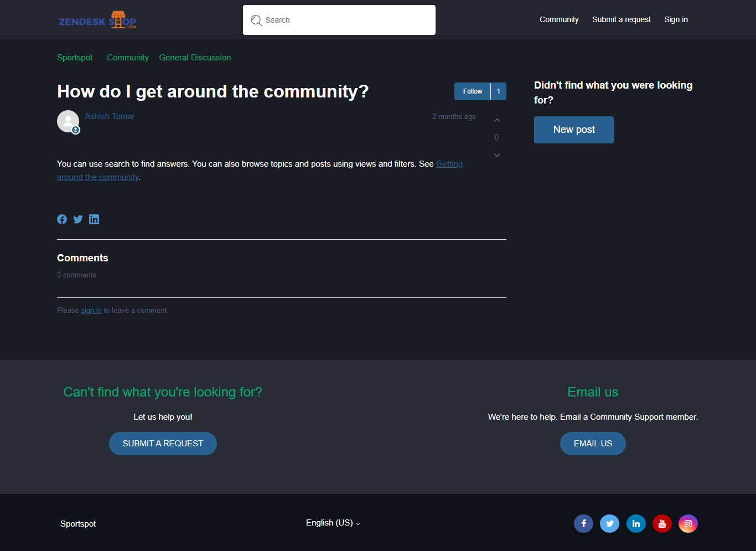Click Can't find what you're looking for heading
The width and height of the screenshot is (756, 551).
163,392
